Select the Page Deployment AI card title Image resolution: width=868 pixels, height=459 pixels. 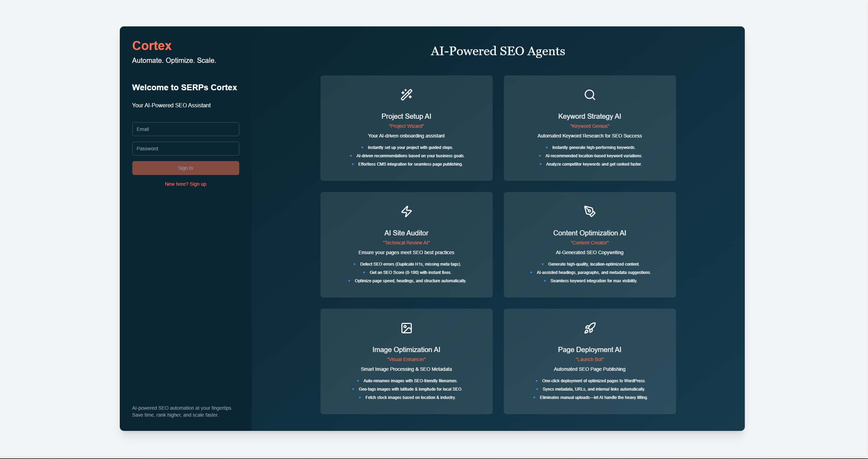coord(590,350)
